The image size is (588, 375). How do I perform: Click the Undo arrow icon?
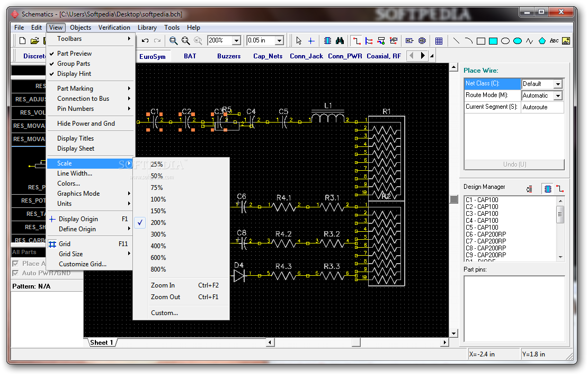click(x=145, y=40)
